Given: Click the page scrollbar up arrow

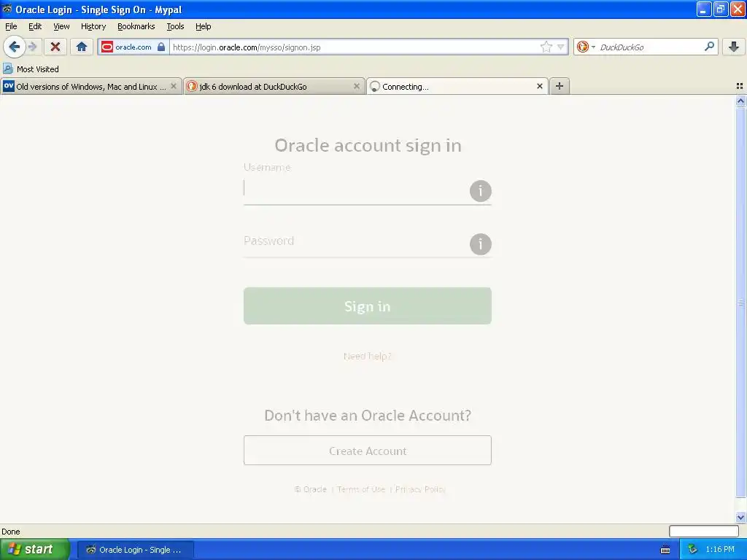Looking at the screenshot, I should 740,101.
